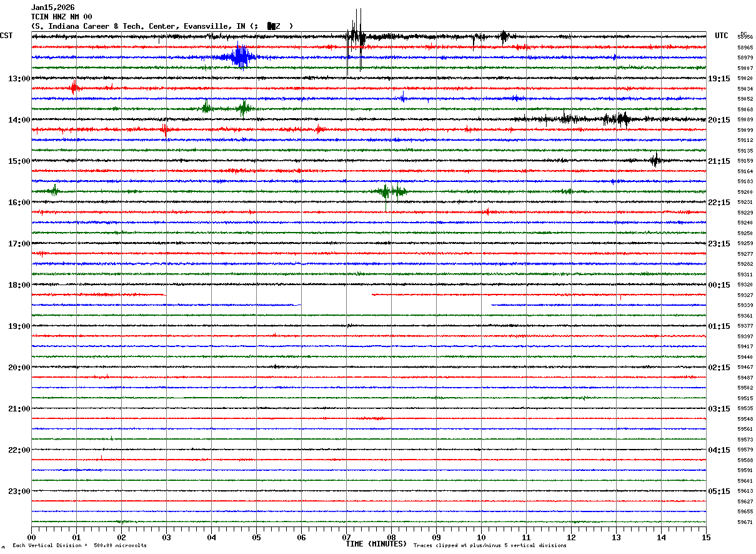
Task: Click the '05:15' UTC time label
Action: pos(719,491)
